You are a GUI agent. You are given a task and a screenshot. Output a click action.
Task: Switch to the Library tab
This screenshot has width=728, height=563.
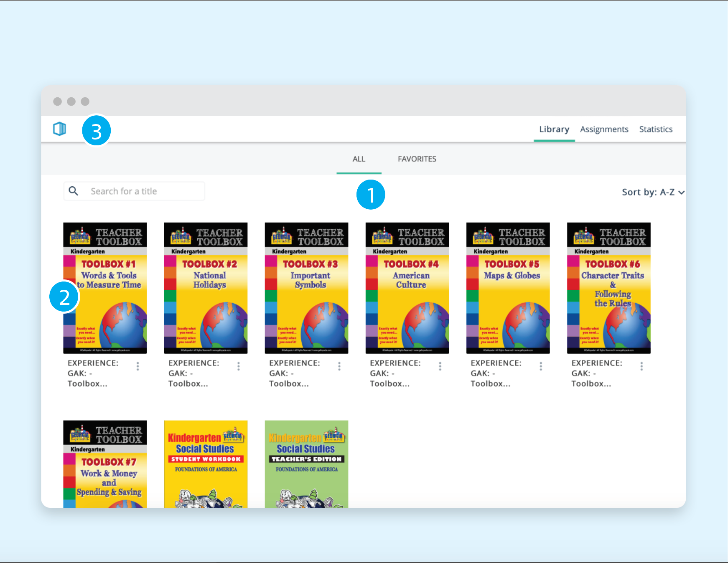click(554, 129)
